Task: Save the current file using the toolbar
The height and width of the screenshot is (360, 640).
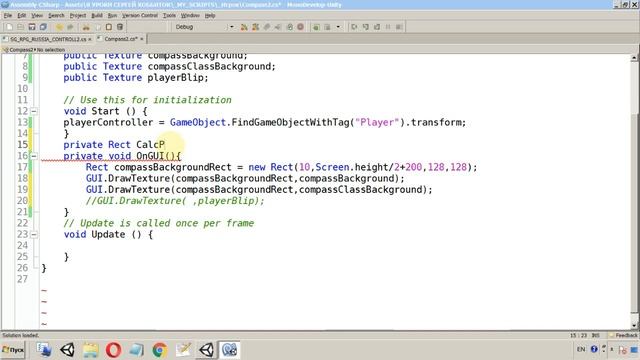Action: point(31,27)
